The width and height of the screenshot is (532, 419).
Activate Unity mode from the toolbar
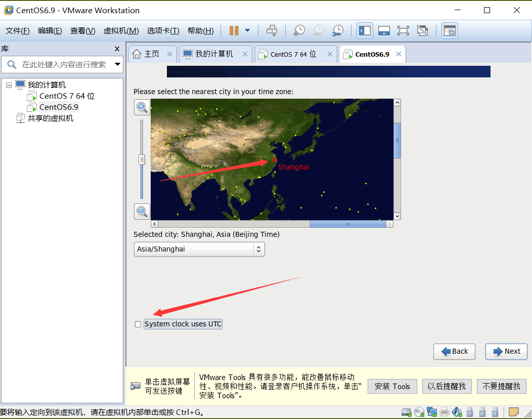[422, 30]
